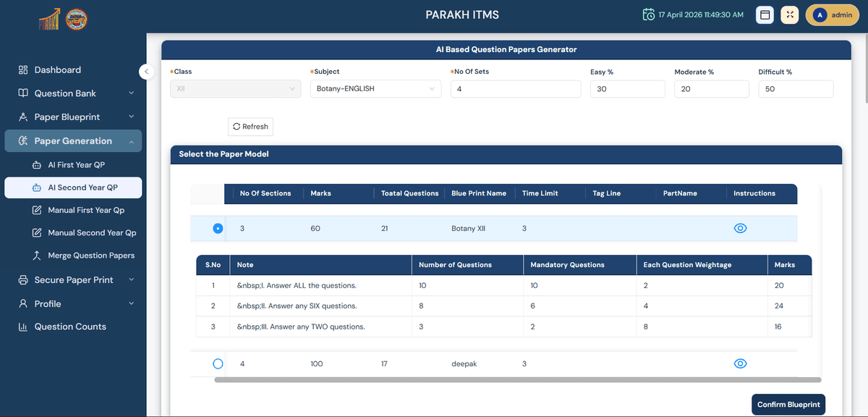This screenshot has height=417, width=868.
Task: Select the Botany XII blueprint radio button
Action: tap(218, 229)
